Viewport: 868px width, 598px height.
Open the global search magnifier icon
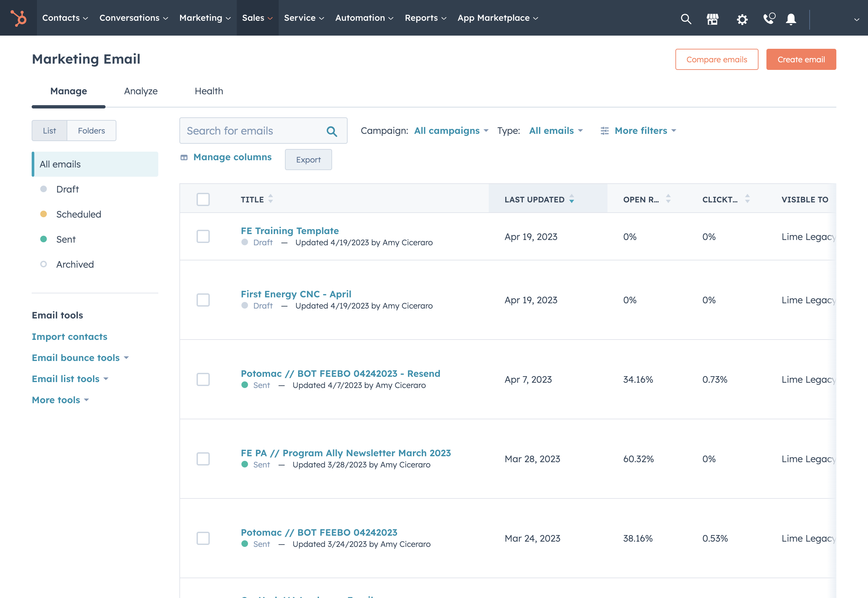click(x=686, y=19)
